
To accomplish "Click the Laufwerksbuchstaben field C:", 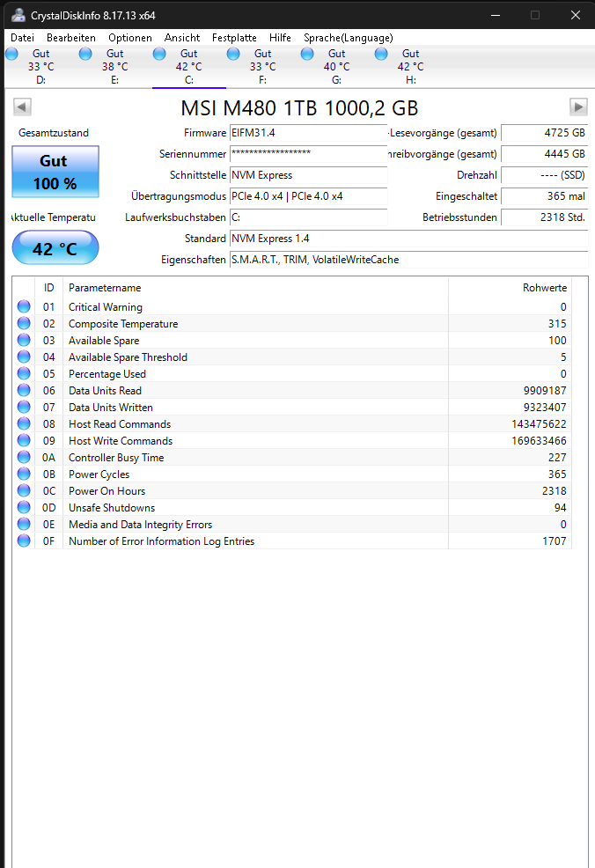I will coord(308,217).
